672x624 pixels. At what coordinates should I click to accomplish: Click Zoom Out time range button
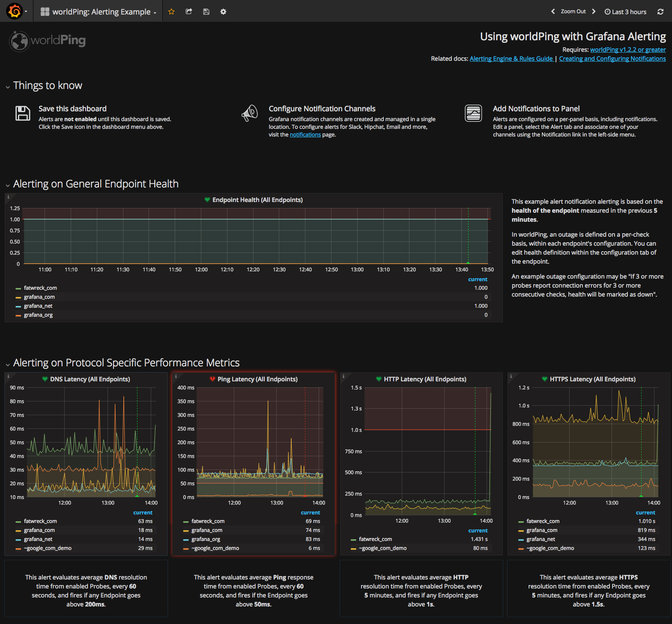573,12
